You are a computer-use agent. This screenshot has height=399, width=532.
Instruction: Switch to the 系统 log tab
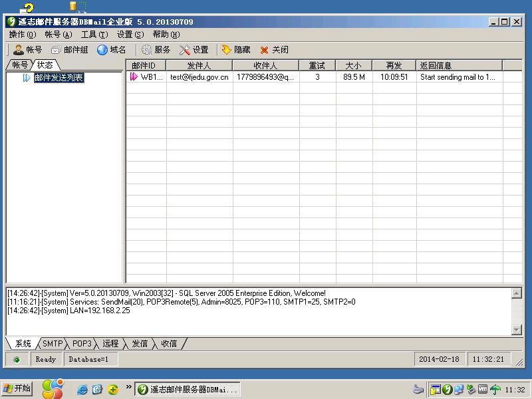click(23, 344)
